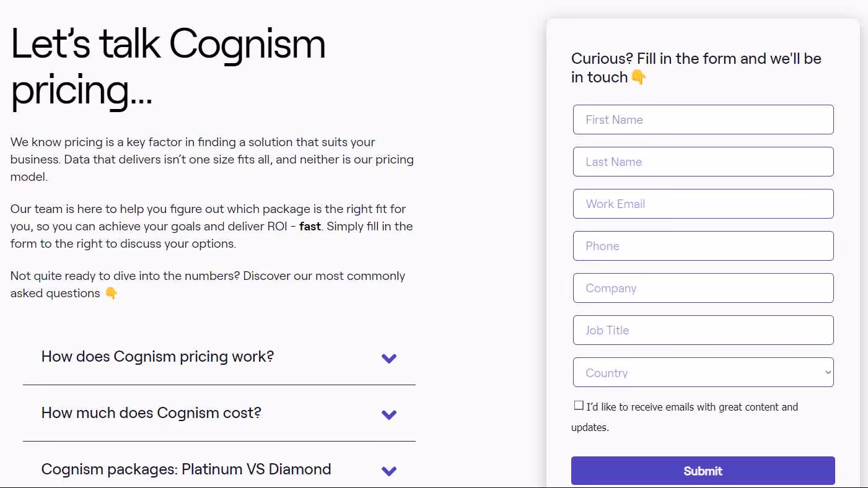This screenshot has width=868, height=488.
Task: Expand the "Cognism packages: Platinum VS Diamond" section
Action: pyautogui.click(x=185, y=469)
